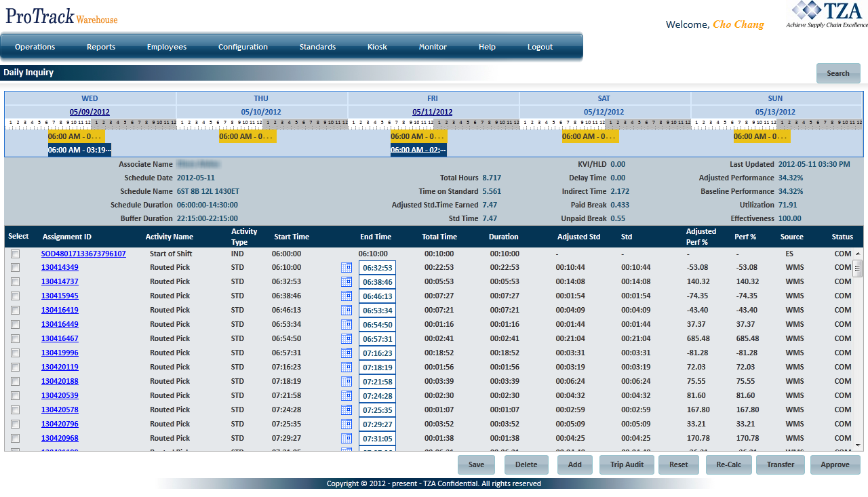The image size is (868, 497).
Task: Select checkbox for assignment 130414737
Action: coord(15,282)
